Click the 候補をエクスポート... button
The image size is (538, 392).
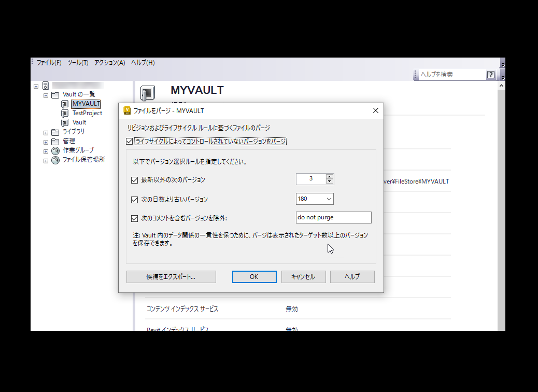[x=171, y=277]
